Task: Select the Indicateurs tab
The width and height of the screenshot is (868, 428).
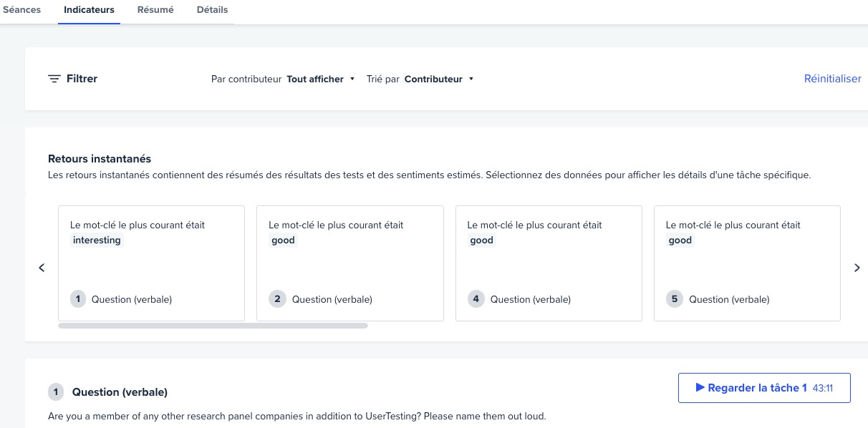Action: tap(89, 10)
